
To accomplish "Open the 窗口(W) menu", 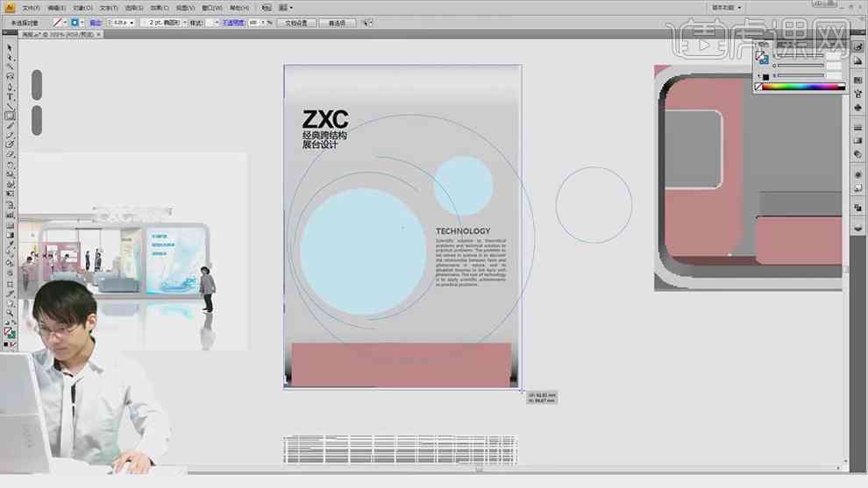I will tap(212, 8).
